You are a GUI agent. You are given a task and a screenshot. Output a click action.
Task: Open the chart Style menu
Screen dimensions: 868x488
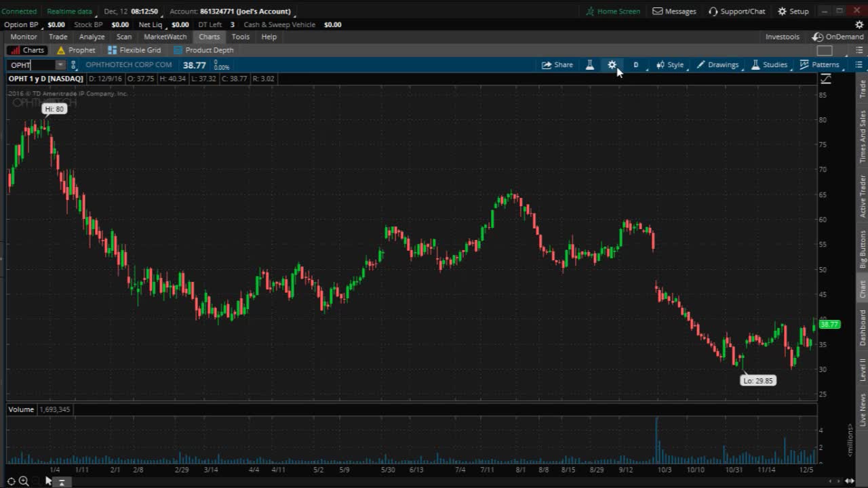[x=670, y=65]
